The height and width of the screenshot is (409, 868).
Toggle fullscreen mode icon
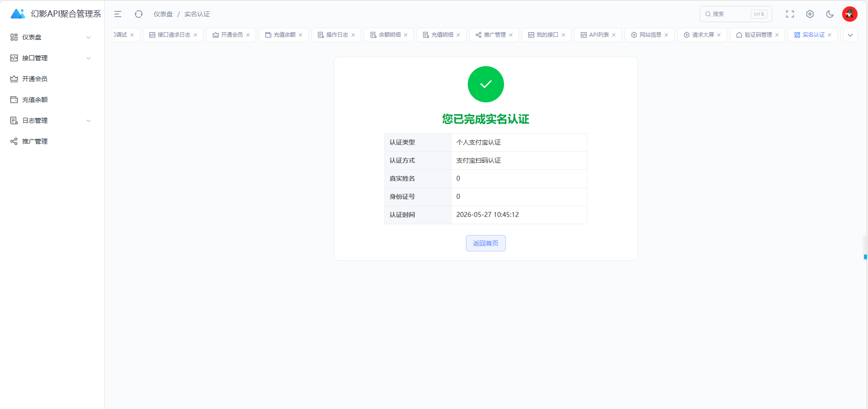(x=790, y=14)
